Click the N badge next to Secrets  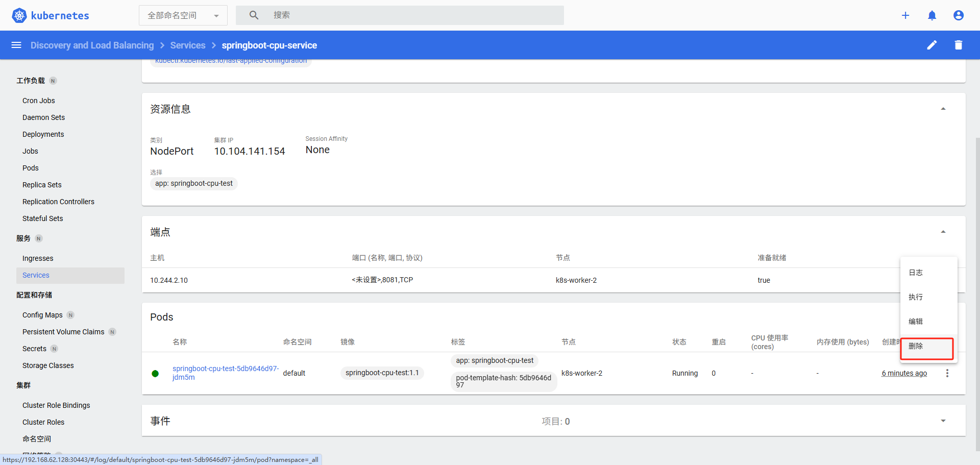[x=55, y=349]
